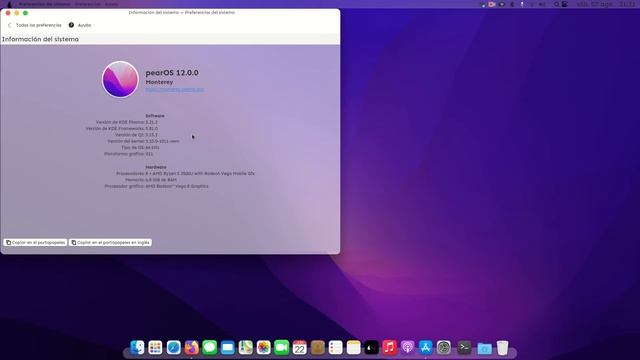Launch Firefox from the dock
640x360 pixels.
tap(191, 347)
